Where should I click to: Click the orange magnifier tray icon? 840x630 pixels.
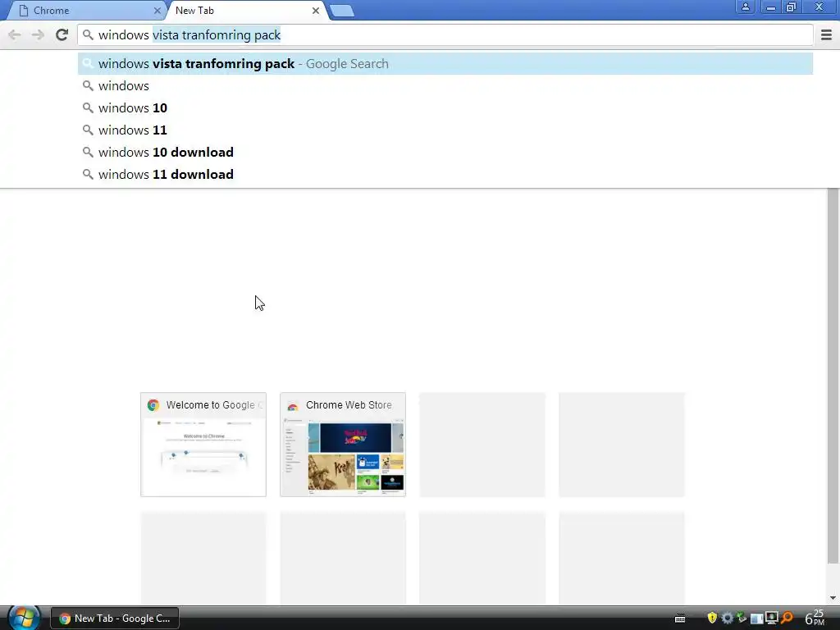[x=787, y=619]
